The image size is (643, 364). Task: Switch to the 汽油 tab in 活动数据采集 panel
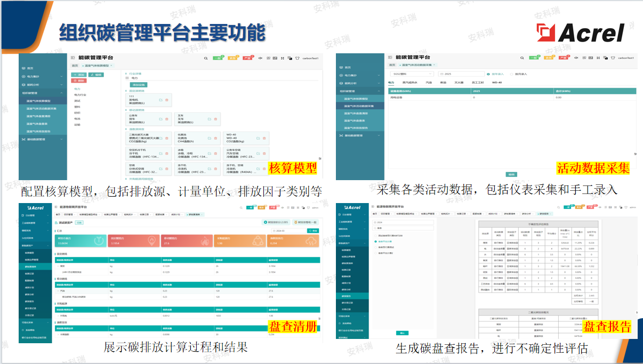pos(429,83)
